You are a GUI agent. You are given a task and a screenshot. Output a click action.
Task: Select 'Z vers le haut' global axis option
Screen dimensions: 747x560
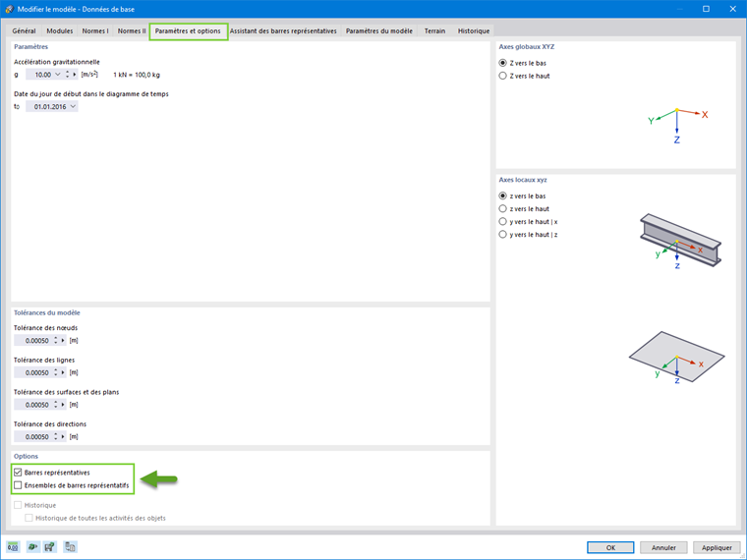pos(502,76)
